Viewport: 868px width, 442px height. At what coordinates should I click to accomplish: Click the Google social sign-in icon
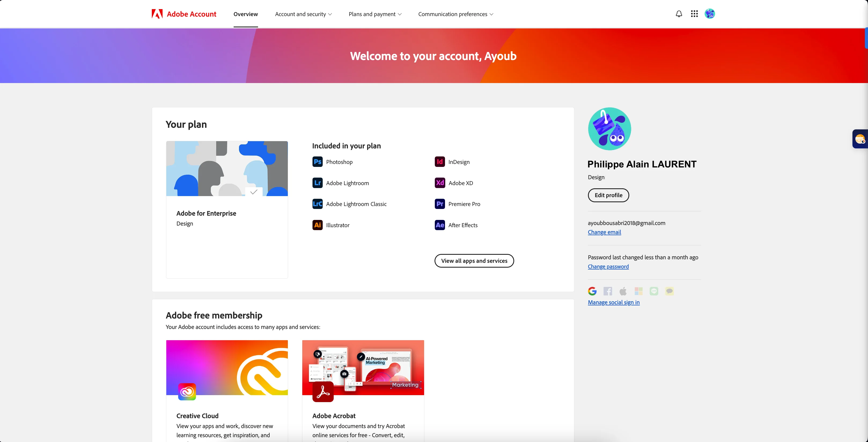(592, 291)
